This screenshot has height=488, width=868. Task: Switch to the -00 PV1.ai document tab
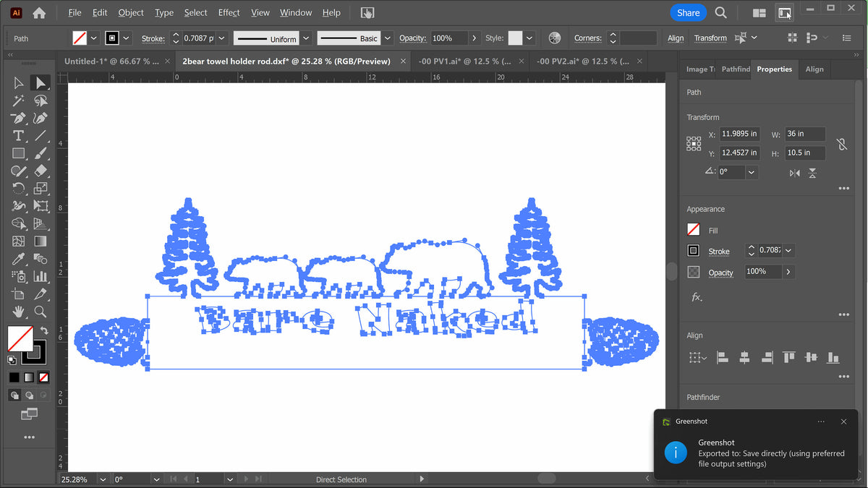coord(465,61)
